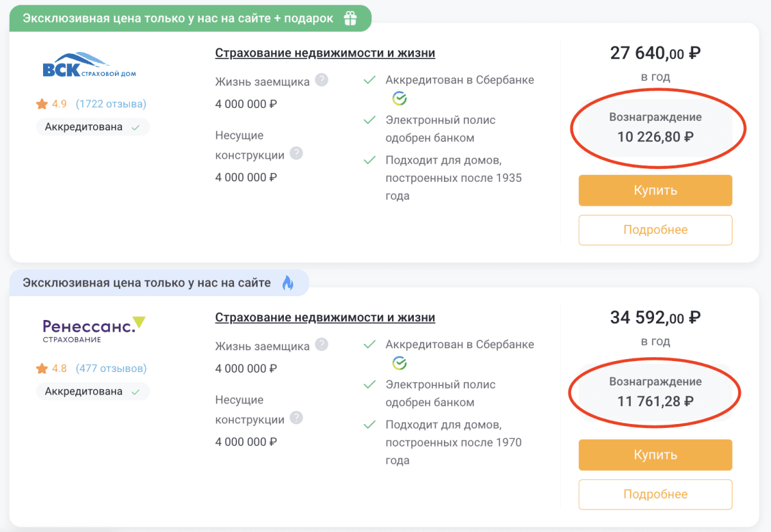
Task: Click the green Эксклюзивная цена + подарок banner
Action: coord(190,19)
